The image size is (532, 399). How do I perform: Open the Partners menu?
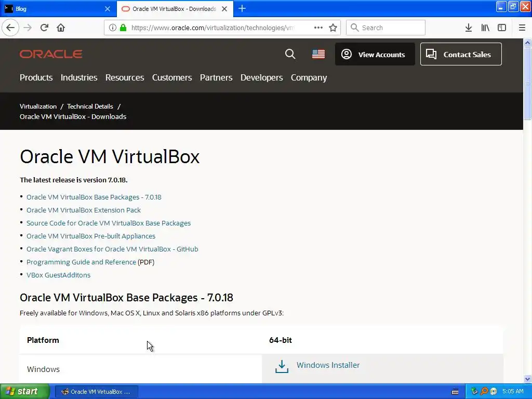pos(216,77)
